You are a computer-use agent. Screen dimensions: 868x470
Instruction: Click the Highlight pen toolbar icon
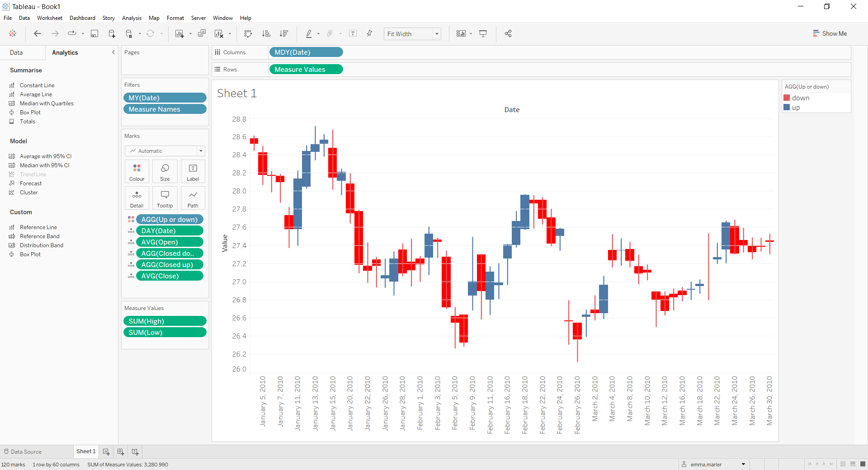pyautogui.click(x=309, y=33)
